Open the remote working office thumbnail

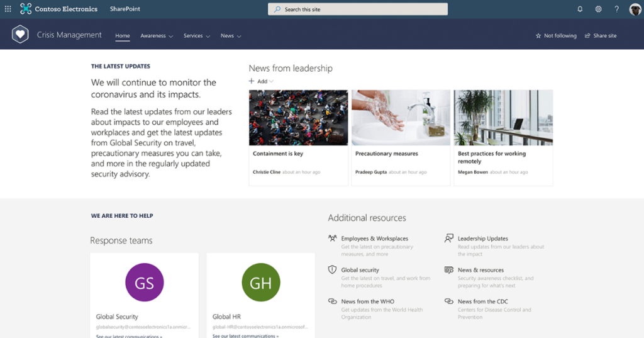click(503, 118)
